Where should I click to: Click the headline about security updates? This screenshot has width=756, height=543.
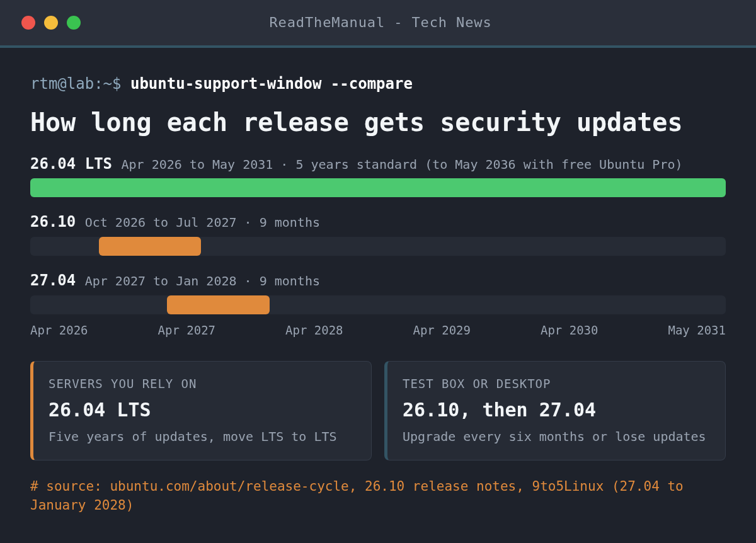coord(356,122)
